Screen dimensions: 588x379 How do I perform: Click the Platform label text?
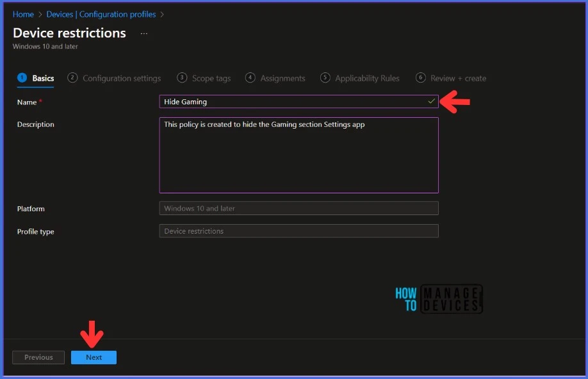31,209
